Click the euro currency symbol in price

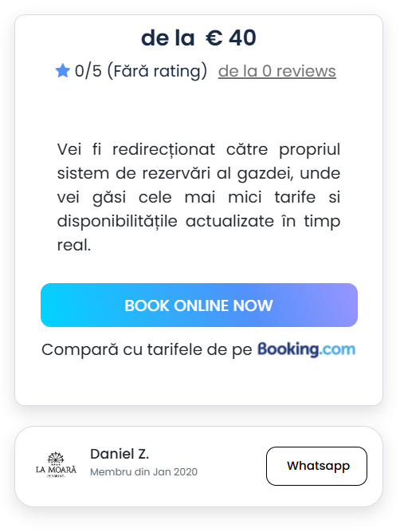pos(214,37)
